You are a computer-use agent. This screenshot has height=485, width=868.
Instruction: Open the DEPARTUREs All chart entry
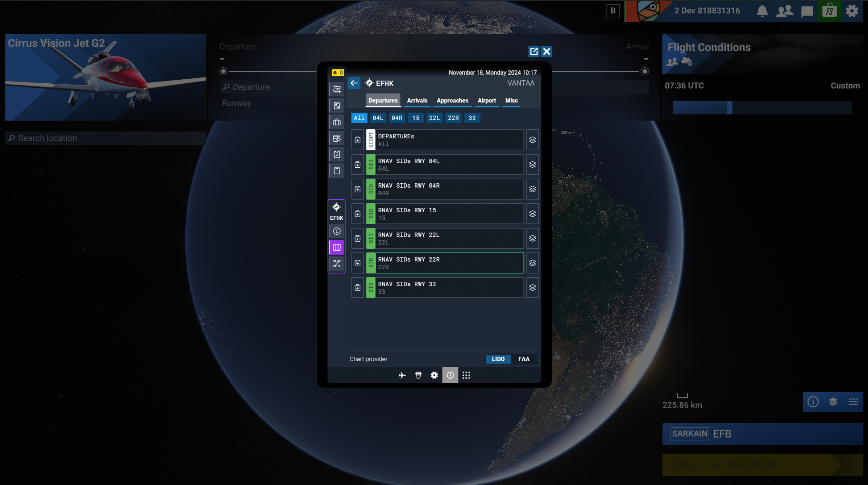pyautogui.click(x=449, y=140)
